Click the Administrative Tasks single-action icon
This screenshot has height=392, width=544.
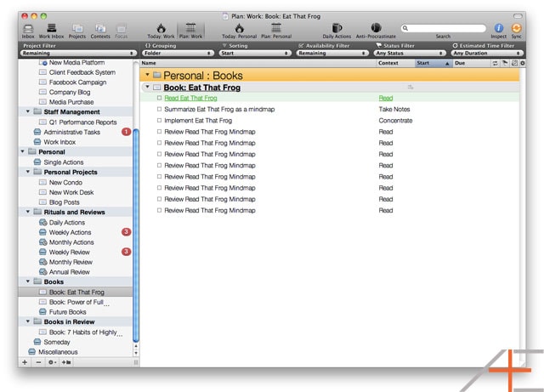(x=37, y=132)
